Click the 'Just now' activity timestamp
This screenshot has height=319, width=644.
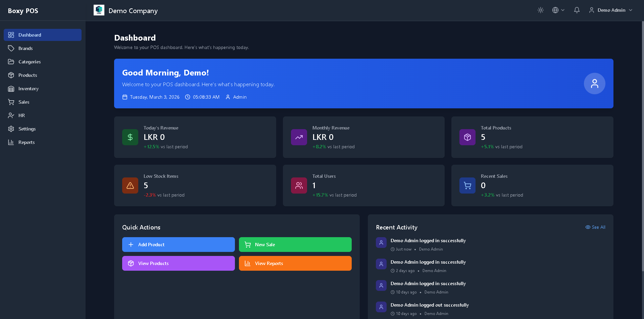tap(403, 249)
